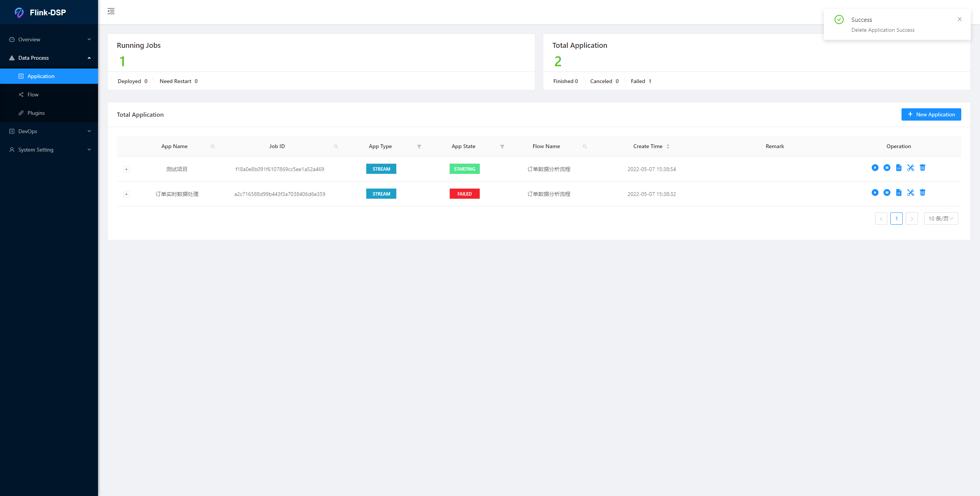Pause the 测试项目 application
This screenshot has width=980, height=496.
coord(887,168)
